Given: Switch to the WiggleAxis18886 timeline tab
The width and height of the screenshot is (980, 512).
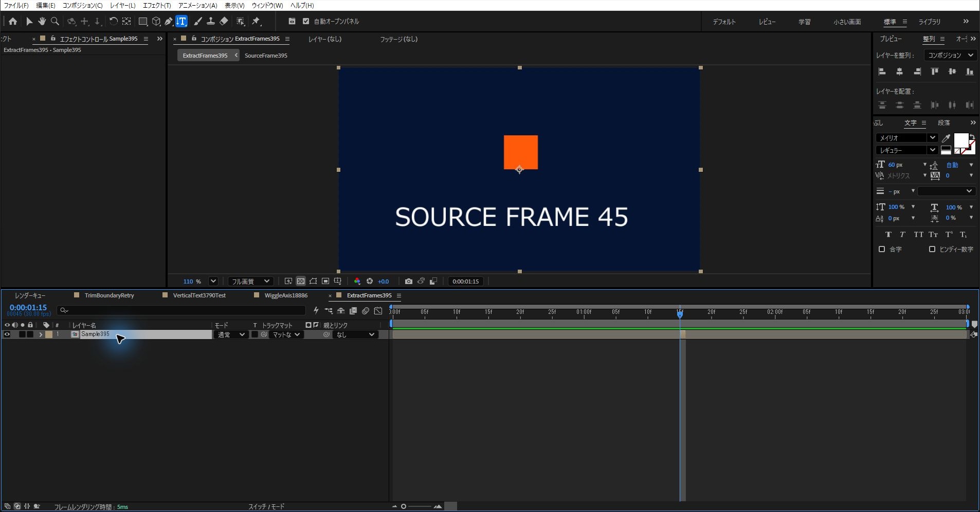Looking at the screenshot, I should click(286, 295).
